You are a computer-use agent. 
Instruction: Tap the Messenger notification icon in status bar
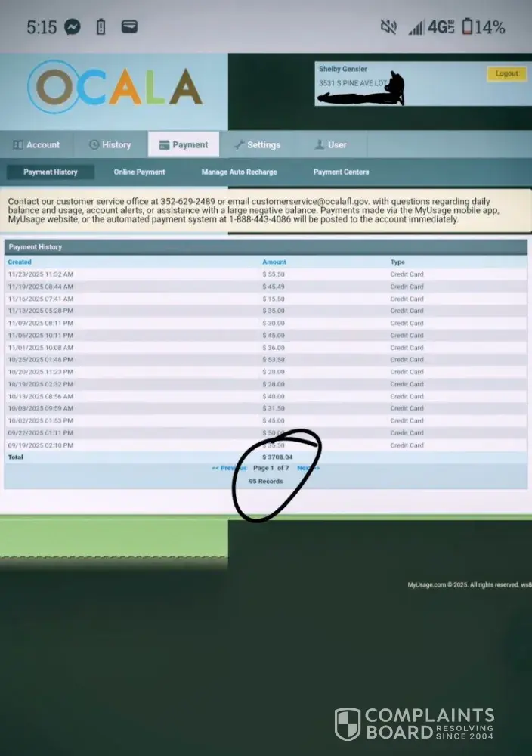[73, 26]
